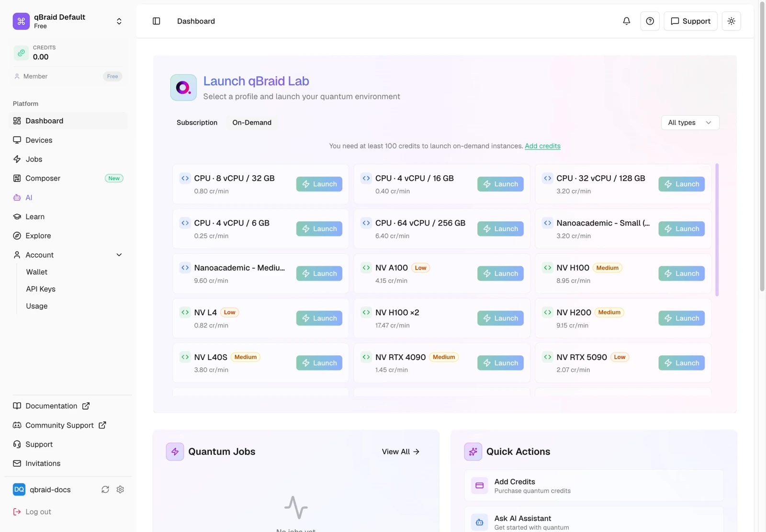This screenshot has width=766, height=532.
Task: Open notifications bell
Action: tap(626, 21)
